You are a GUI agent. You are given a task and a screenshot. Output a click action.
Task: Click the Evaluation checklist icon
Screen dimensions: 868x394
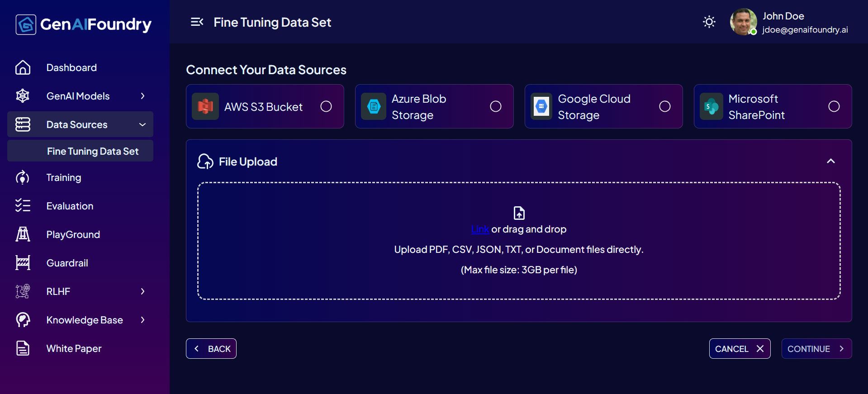pos(23,206)
